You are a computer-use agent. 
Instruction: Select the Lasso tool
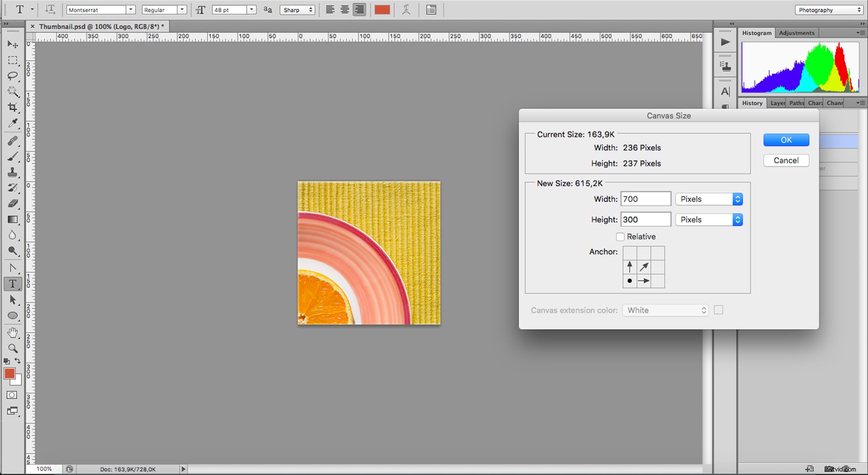pos(13,76)
